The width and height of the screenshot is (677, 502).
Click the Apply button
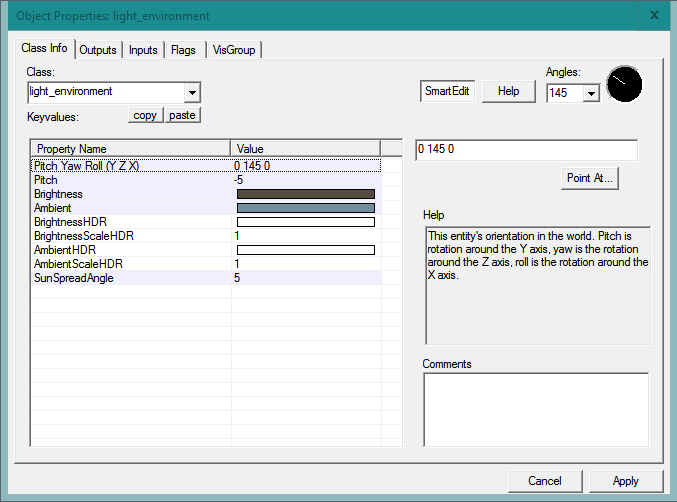[626, 481]
